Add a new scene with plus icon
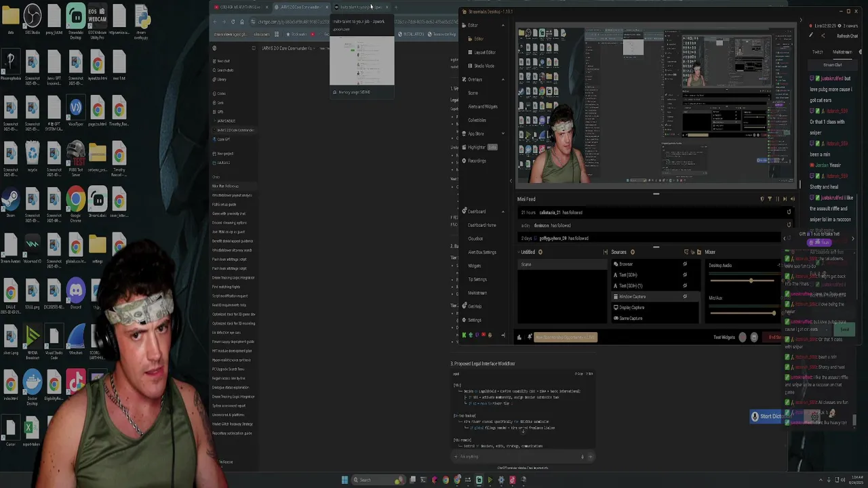The image size is (868, 488). (x=540, y=252)
